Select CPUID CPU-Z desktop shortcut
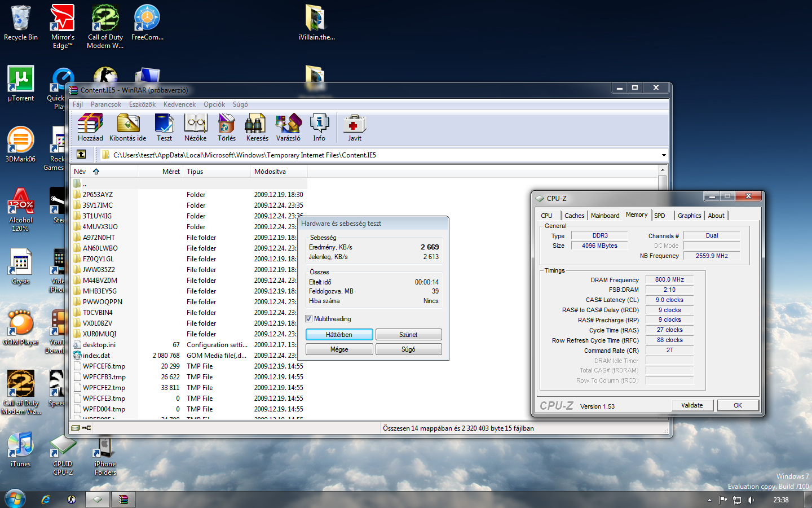Image resolution: width=812 pixels, height=508 pixels. pyautogui.click(x=63, y=455)
